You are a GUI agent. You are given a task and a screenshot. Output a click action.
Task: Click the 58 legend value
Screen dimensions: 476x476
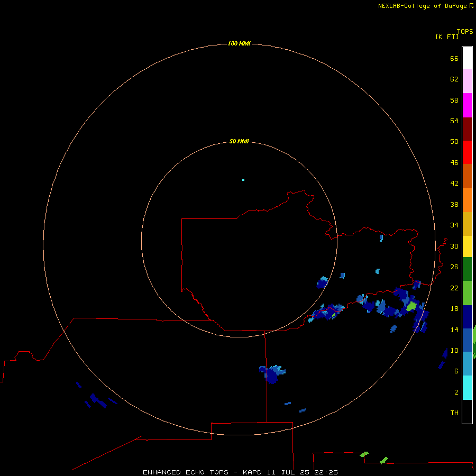(x=454, y=100)
